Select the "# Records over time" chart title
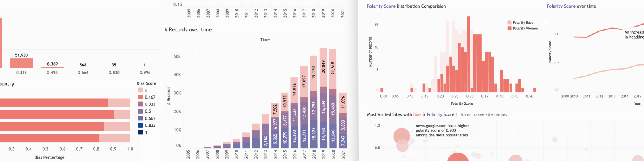The height and width of the screenshot is (161, 644). coord(188,30)
